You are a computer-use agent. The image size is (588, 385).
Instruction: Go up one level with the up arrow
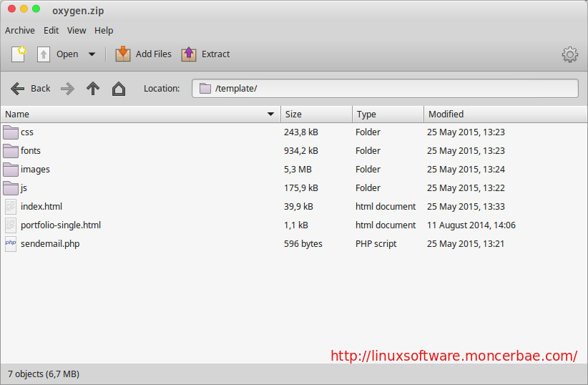93,89
